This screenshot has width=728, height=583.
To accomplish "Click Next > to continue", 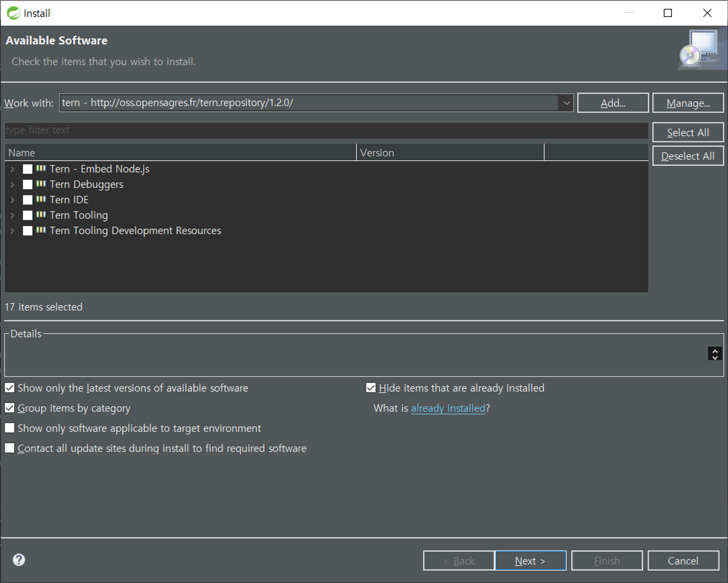I will [x=531, y=560].
